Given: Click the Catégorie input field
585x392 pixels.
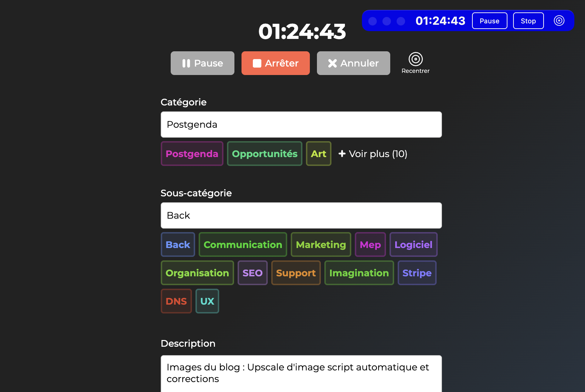Looking at the screenshot, I should [301, 125].
